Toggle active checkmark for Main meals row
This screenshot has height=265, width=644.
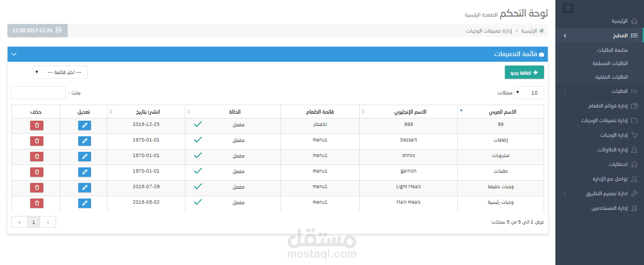coord(198,202)
